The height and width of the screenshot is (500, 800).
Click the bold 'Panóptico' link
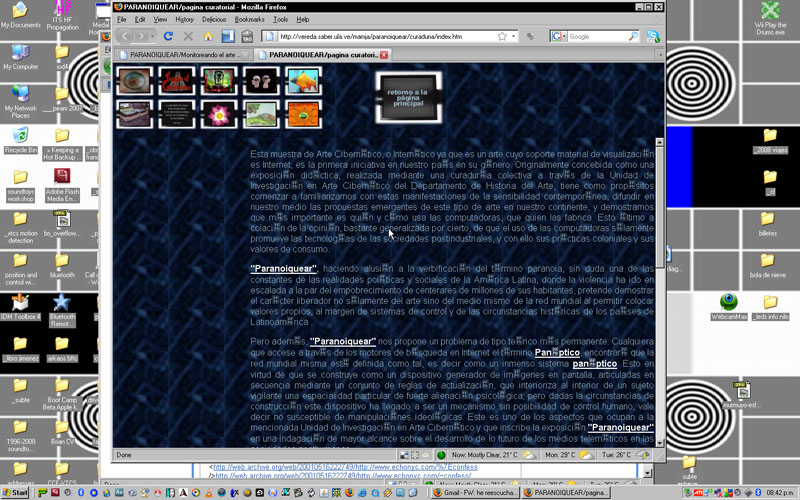click(x=557, y=353)
